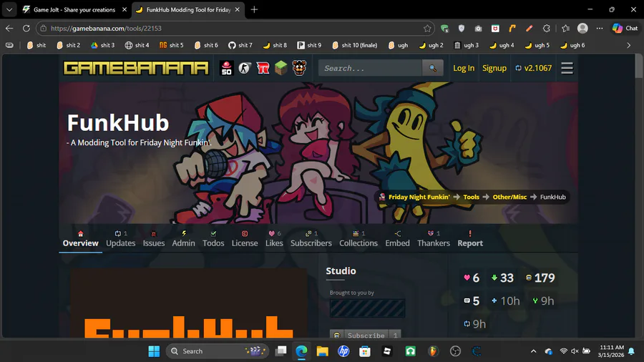Image resolution: width=644 pixels, height=362 pixels.
Task: Click the heart likes stat 6
Action: [x=472, y=278]
